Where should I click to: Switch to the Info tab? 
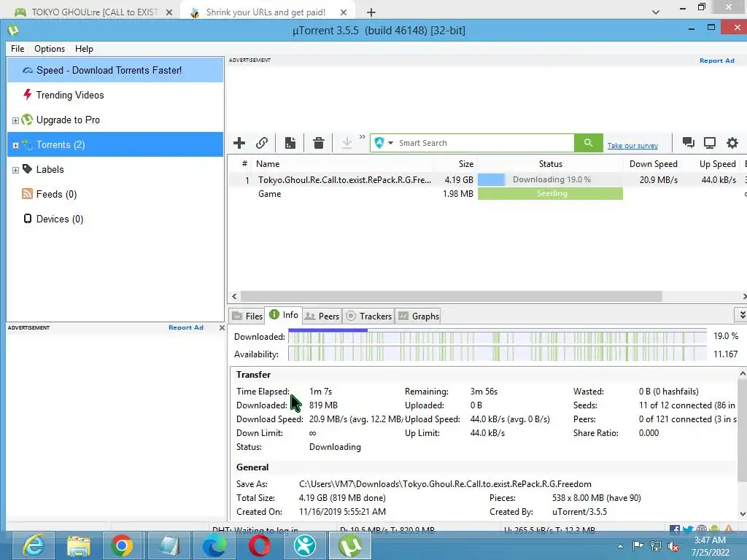pos(284,315)
